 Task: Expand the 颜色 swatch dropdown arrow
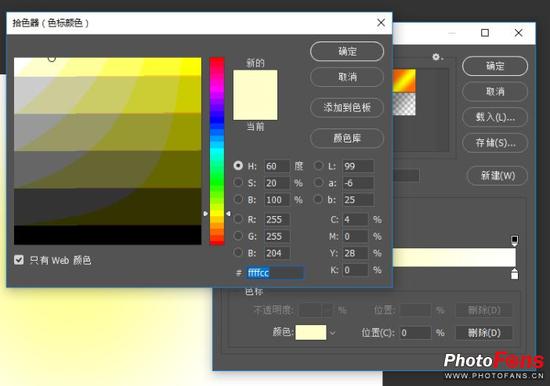pyautogui.click(x=333, y=333)
